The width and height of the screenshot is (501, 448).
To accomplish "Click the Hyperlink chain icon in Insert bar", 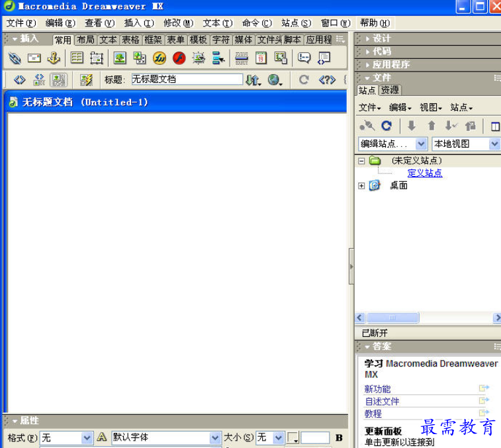I will (15, 58).
